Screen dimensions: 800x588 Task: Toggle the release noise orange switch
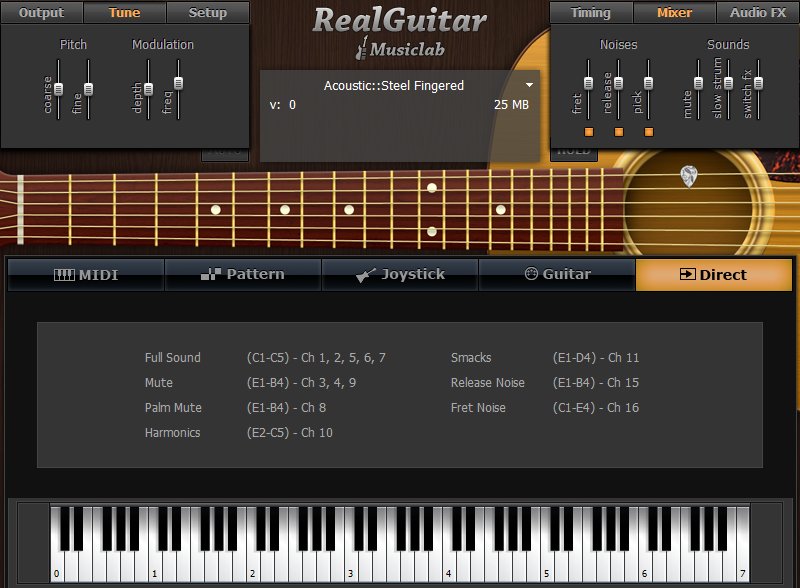pos(619,132)
